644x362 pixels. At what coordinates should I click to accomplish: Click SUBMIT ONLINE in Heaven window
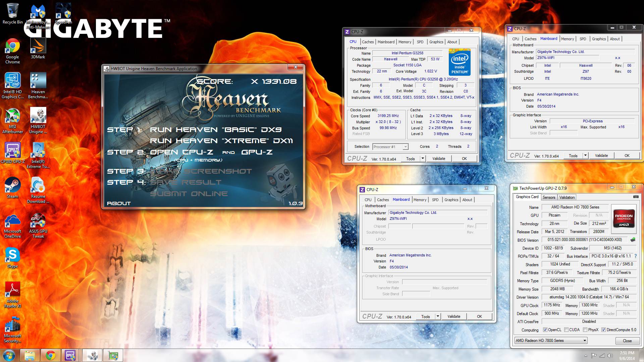pos(189,194)
